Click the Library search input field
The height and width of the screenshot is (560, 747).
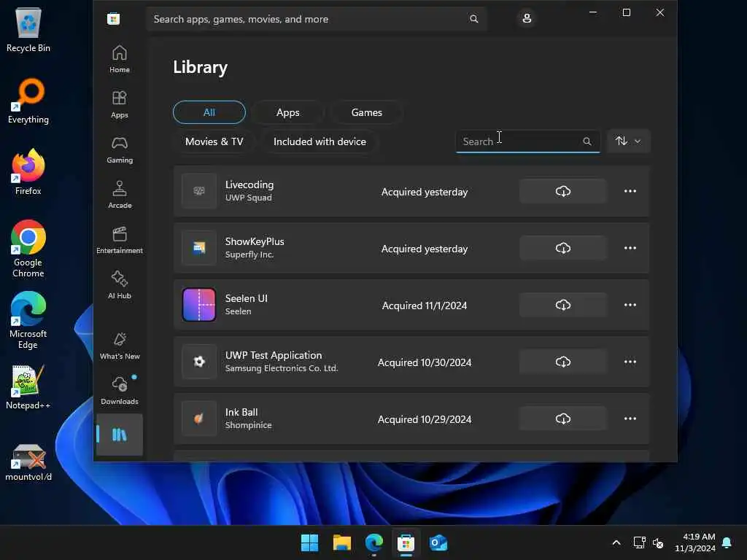click(527, 141)
